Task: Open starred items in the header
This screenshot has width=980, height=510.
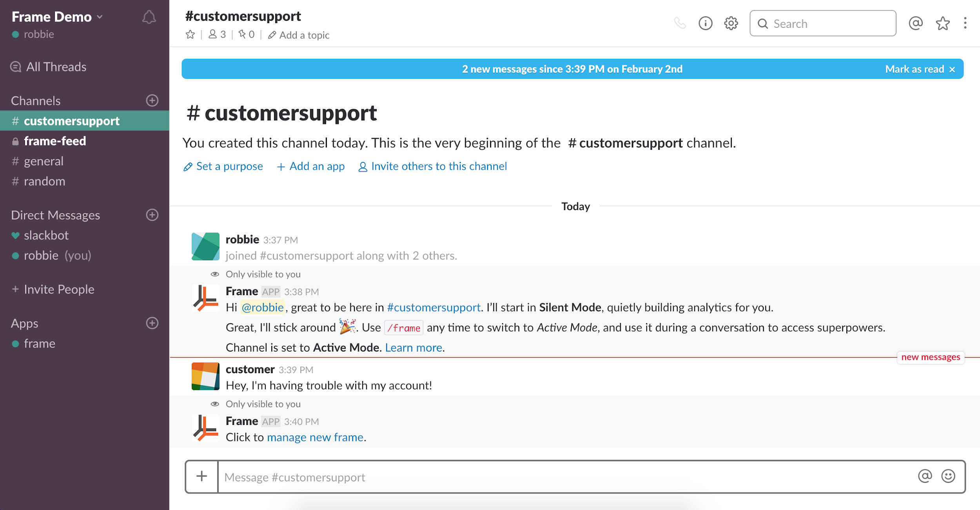Action: coord(942,24)
